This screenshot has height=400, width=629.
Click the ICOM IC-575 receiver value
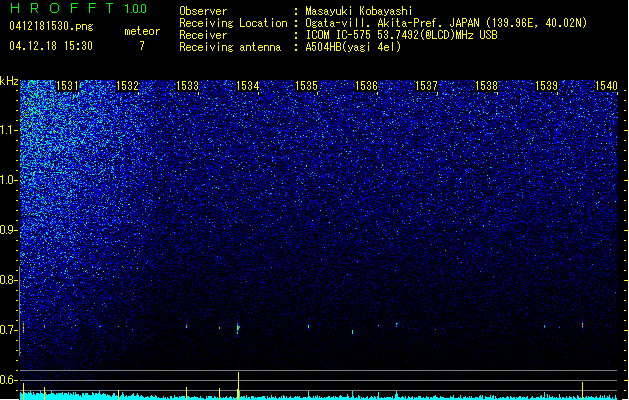[x=401, y=35]
